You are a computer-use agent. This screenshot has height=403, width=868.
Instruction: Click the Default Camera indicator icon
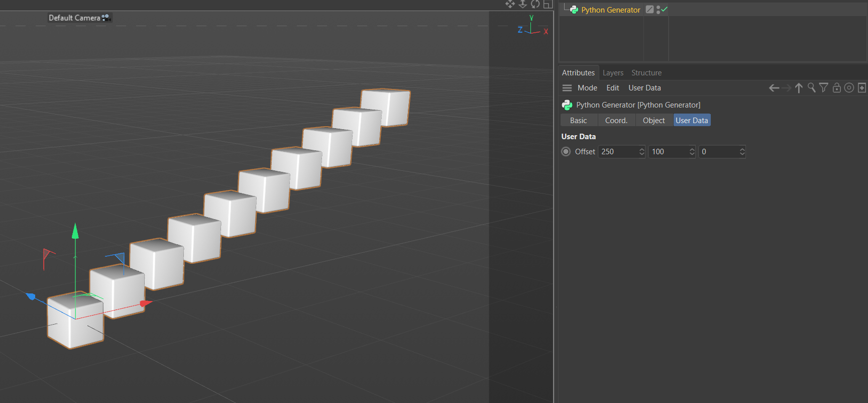pos(105,18)
